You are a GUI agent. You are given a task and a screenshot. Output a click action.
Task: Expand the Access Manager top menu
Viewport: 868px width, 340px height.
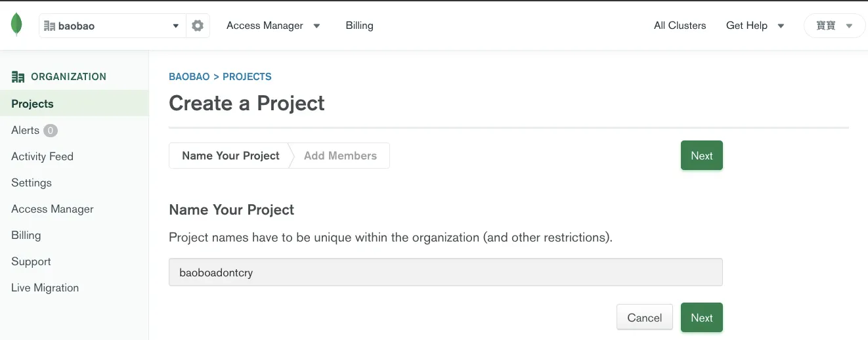pyautogui.click(x=273, y=26)
